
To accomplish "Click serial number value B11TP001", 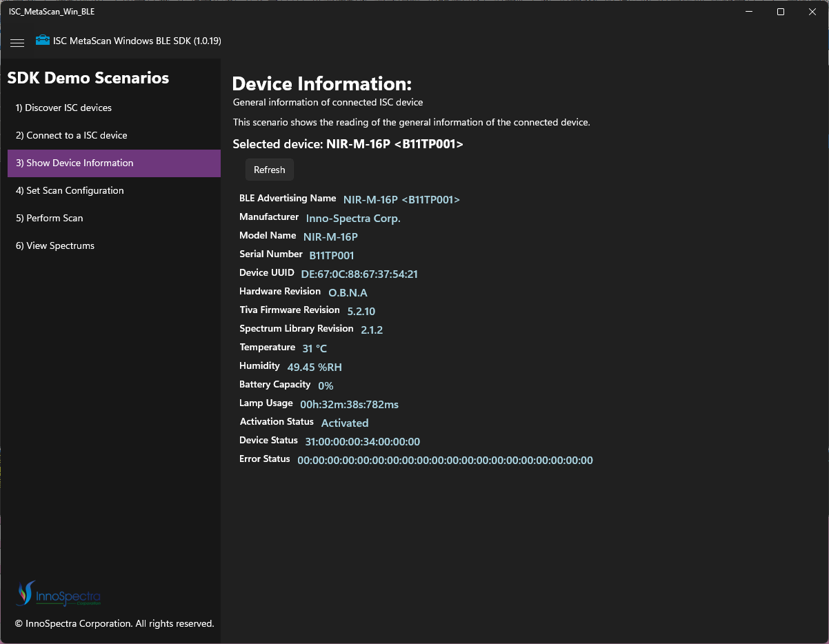I will point(332,256).
